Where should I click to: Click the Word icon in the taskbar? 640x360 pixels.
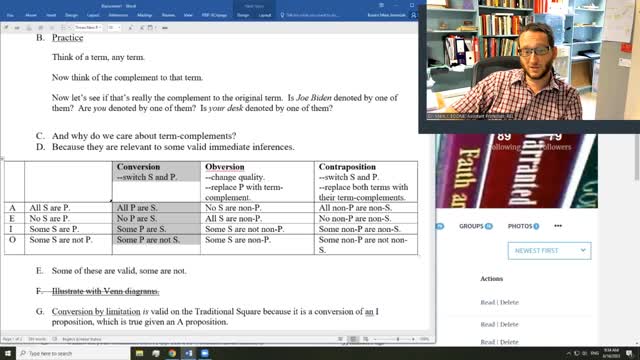tap(189, 353)
